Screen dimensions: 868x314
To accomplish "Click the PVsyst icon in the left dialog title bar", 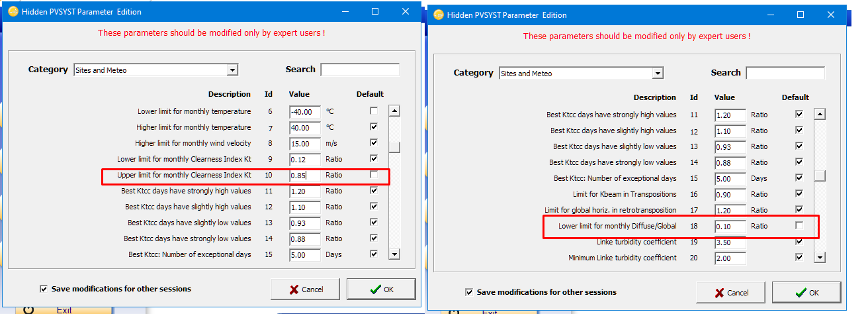I will click(x=13, y=12).
